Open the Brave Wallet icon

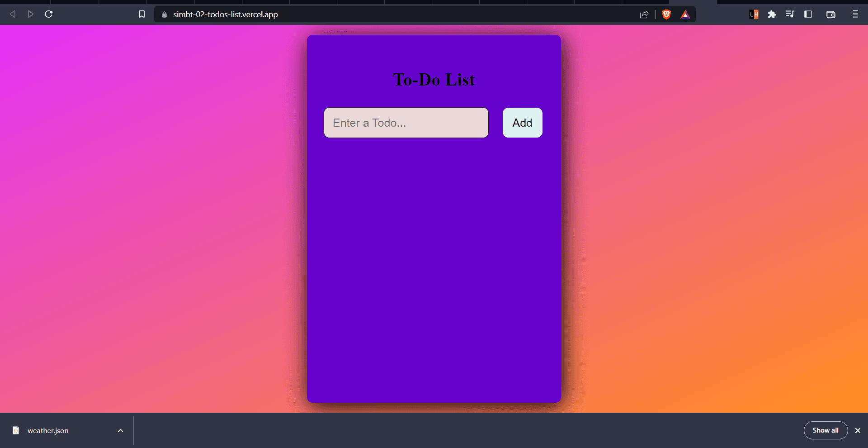click(x=831, y=14)
